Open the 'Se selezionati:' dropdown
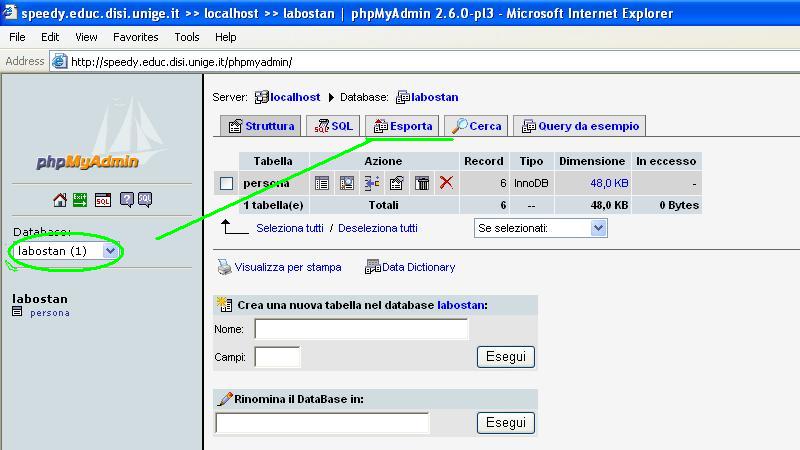 point(598,228)
